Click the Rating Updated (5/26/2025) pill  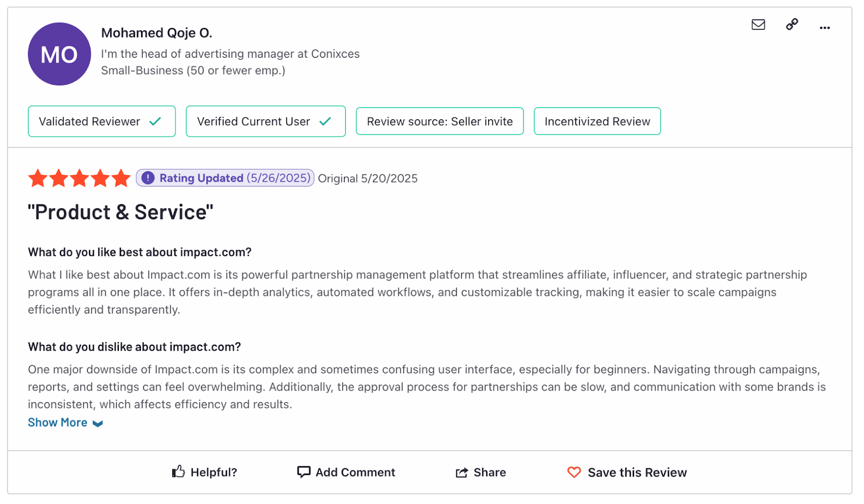(x=225, y=178)
